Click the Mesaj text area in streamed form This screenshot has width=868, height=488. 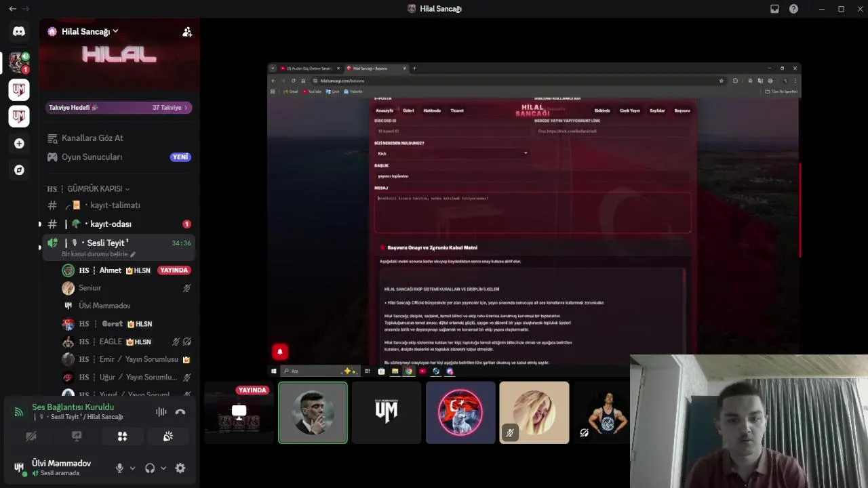pyautogui.click(x=533, y=213)
